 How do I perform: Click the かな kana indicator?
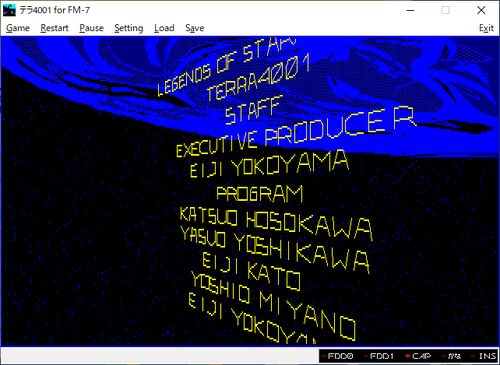click(x=452, y=356)
